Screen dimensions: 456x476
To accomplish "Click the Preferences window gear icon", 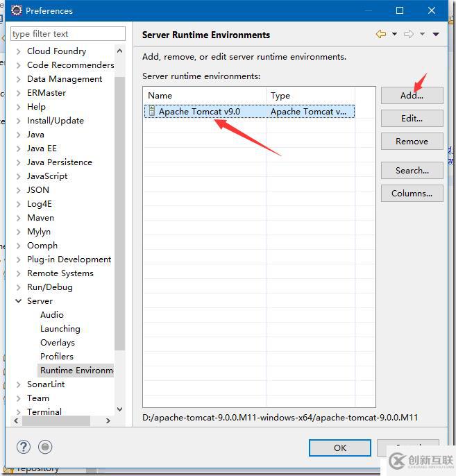I will pos(17,10).
